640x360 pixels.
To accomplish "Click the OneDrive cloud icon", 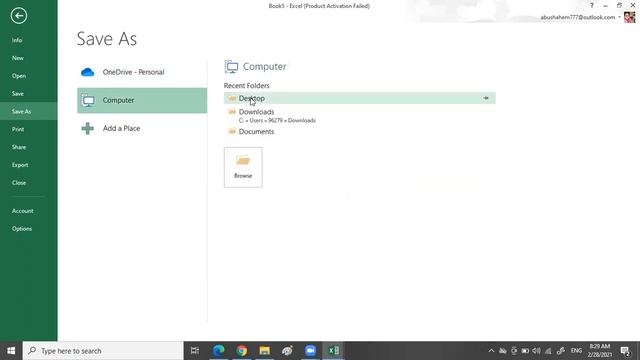I will pos(87,72).
